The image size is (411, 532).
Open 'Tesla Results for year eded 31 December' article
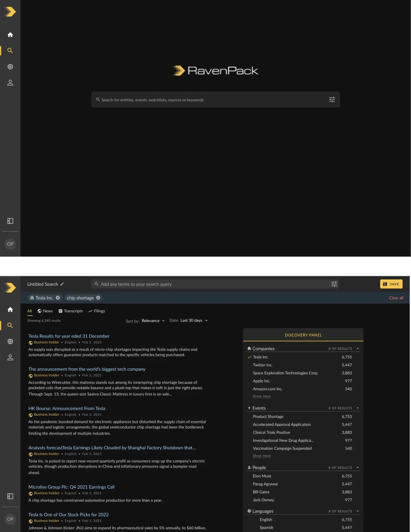(x=69, y=336)
